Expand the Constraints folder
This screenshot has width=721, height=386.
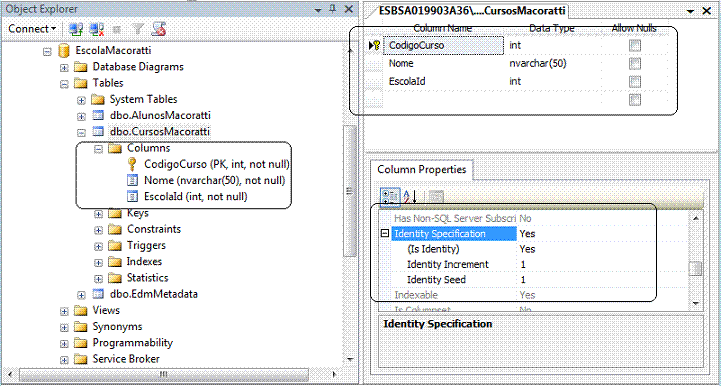(x=98, y=230)
